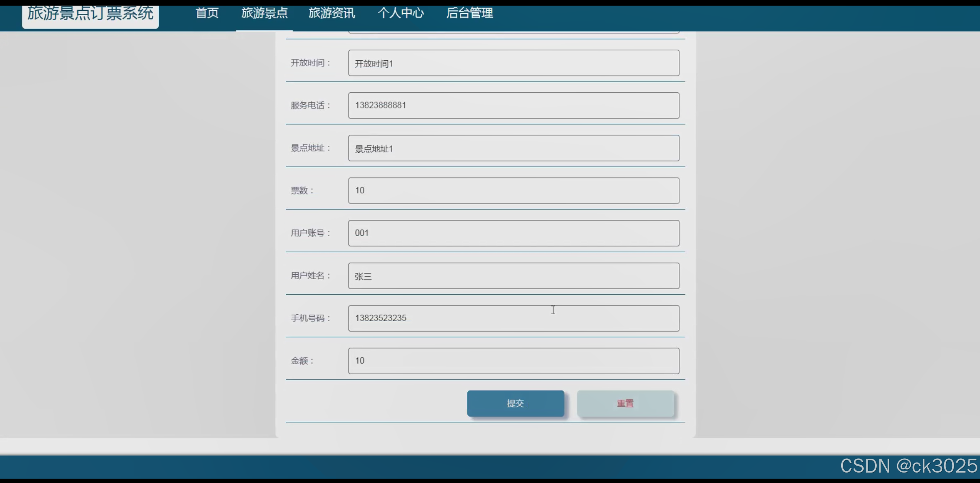Click the 金额 amount input field
This screenshot has height=483, width=980.
513,361
